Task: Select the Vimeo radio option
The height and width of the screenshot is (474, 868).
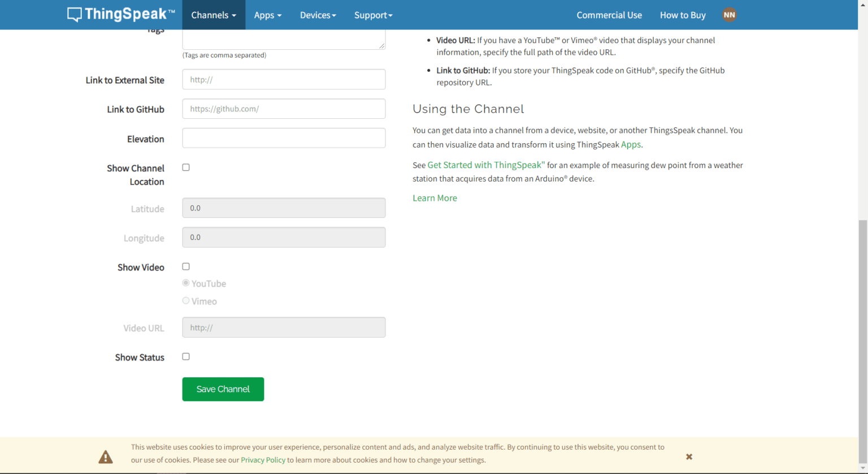Action: (x=186, y=301)
